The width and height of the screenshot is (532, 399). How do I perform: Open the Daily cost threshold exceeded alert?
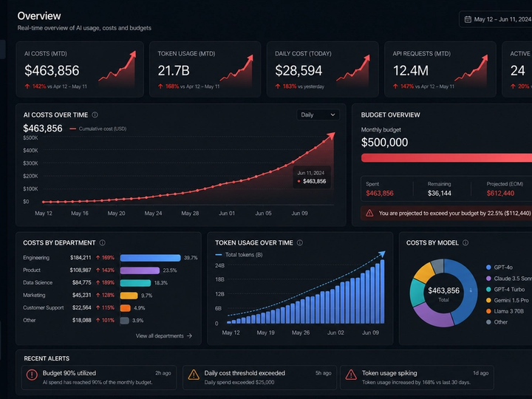[x=259, y=378]
